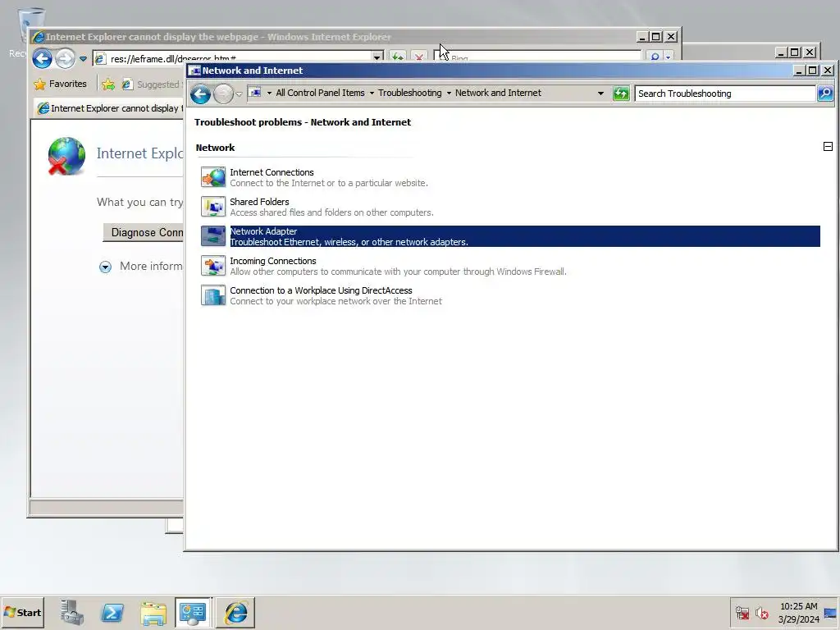Click the muted volume tray icon
840x630 pixels.
[x=761, y=612]
